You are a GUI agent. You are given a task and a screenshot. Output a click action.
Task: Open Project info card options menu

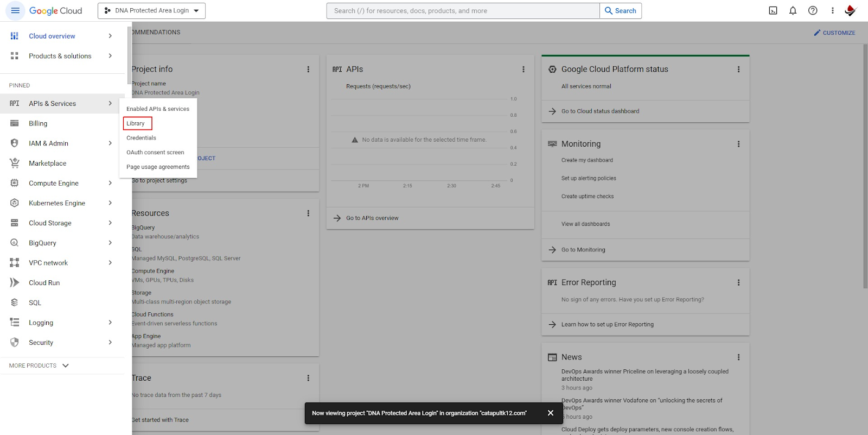(308, 70)
